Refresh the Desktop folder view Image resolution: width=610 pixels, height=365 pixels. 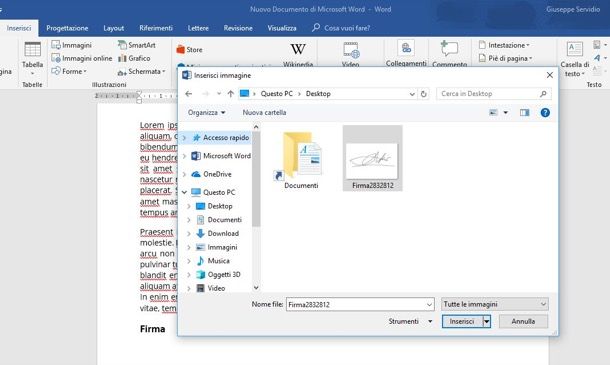424,94
